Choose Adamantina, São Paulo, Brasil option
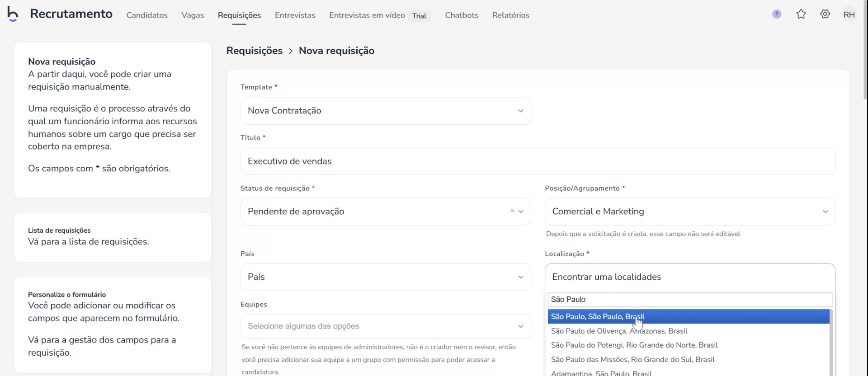 click(x=689, y=372)
